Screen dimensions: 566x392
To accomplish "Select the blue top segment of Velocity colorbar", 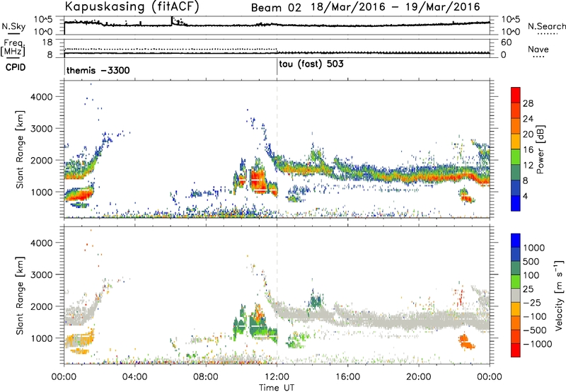I will tap(516, 241).
